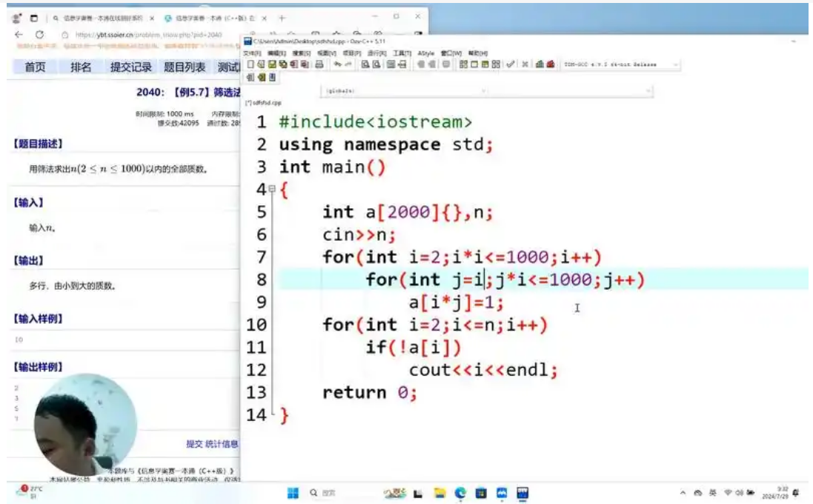Click the weather widget on taskbar
Screen dimensions: 813x504
tap(30, 491)
